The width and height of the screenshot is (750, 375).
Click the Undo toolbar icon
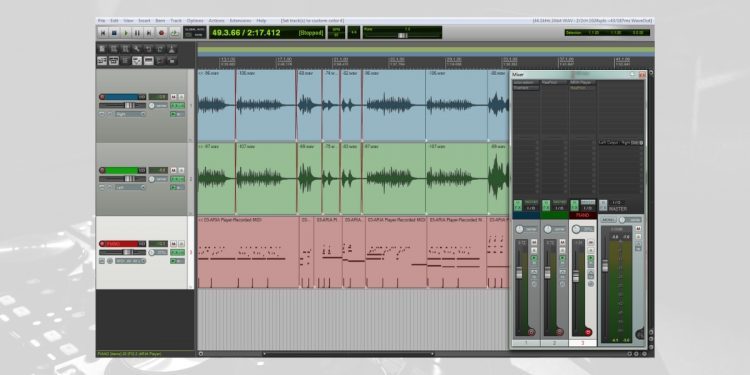(148, 49)
